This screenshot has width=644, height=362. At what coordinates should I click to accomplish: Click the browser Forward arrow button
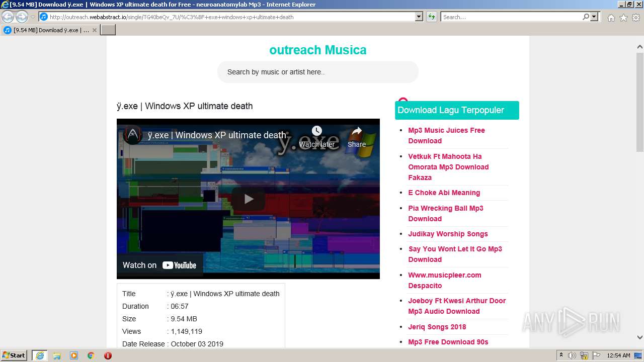[x=22, y=17]
